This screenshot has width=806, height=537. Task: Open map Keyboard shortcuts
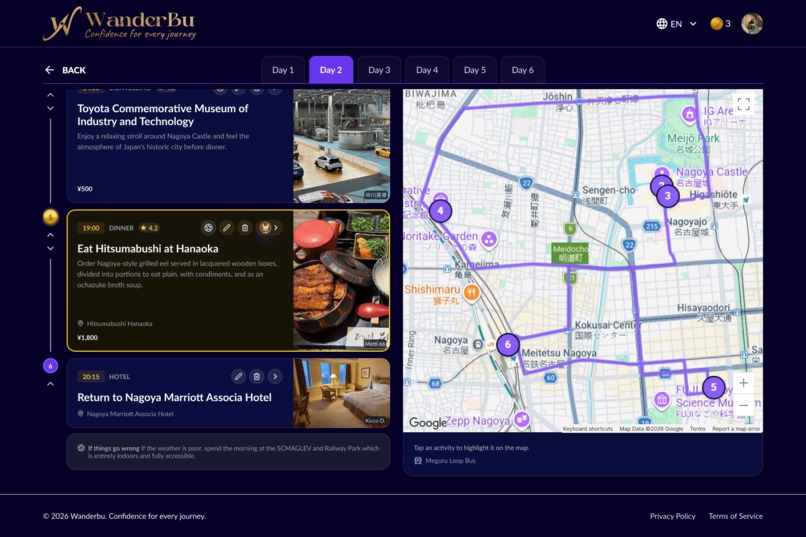[x=588, y=429]
